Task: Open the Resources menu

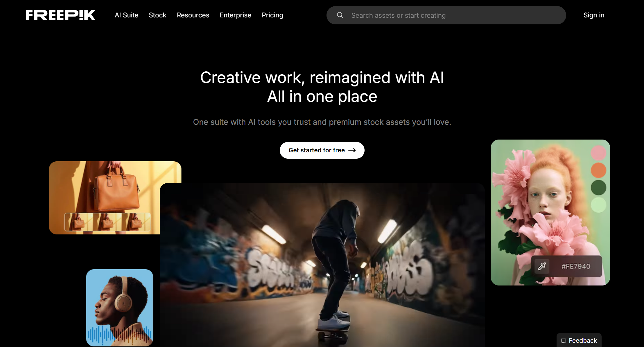Action: 193,15
